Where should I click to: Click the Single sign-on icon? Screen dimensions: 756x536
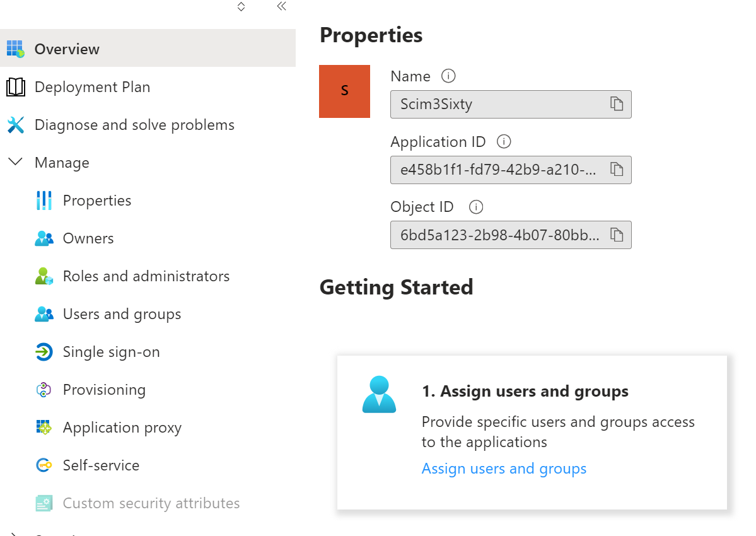coord(43,352)
